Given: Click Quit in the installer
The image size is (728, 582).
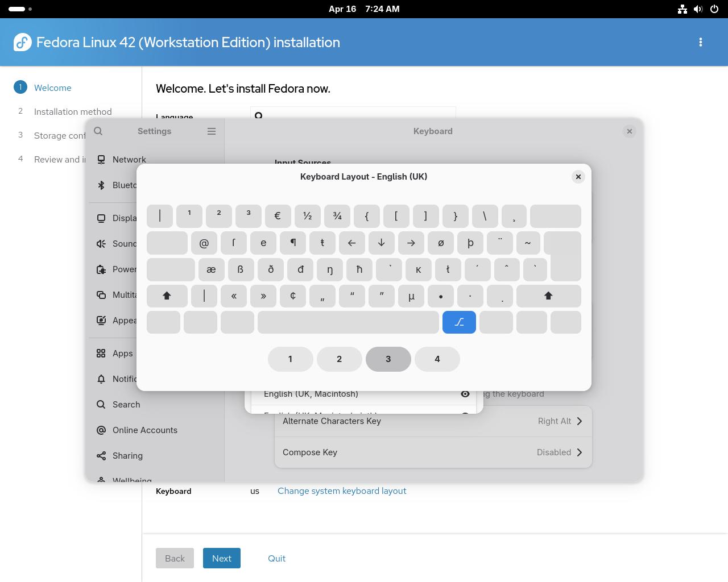Looking at the screenshot, I should click(x=276, y=558).
